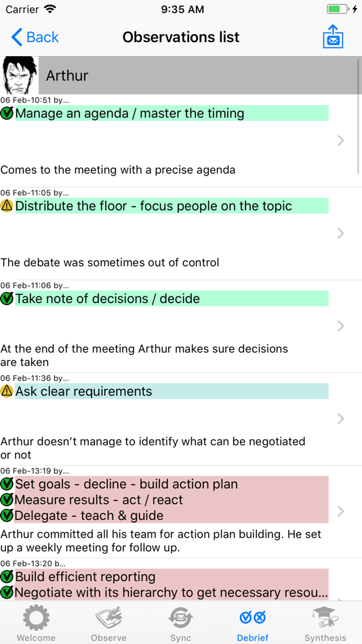Tap green checkmark next to Build efficient reporting
Screen dimensions: 362x644
[7, 577]
